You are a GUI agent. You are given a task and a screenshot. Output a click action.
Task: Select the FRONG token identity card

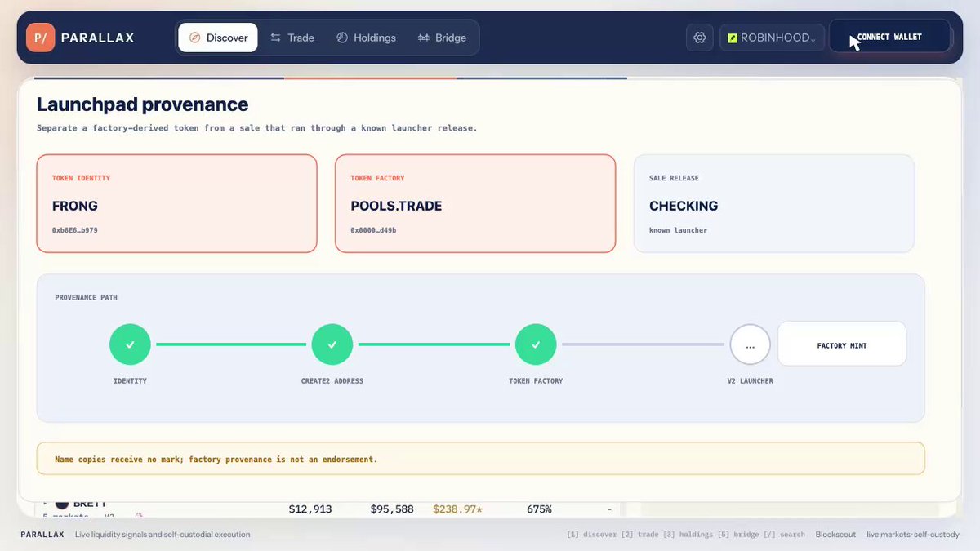176,203
